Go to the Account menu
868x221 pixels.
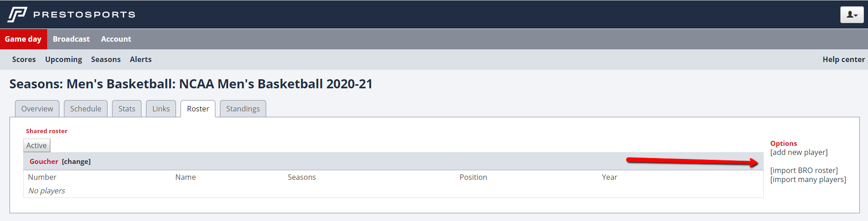click(x=116, y=39)
